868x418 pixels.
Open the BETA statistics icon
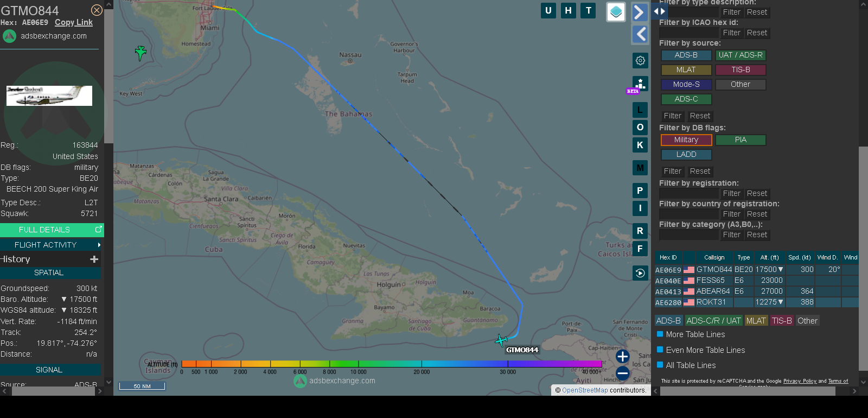coord(640,84)
